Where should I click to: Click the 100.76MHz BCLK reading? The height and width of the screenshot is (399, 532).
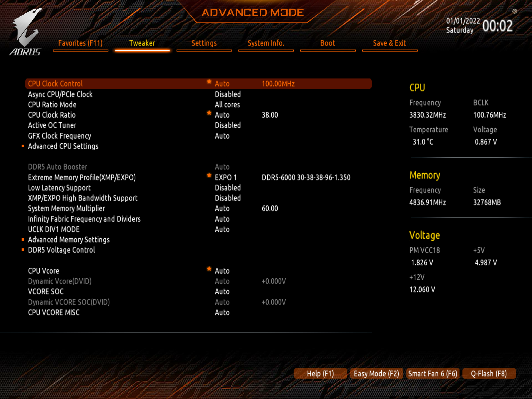(490, 115)
